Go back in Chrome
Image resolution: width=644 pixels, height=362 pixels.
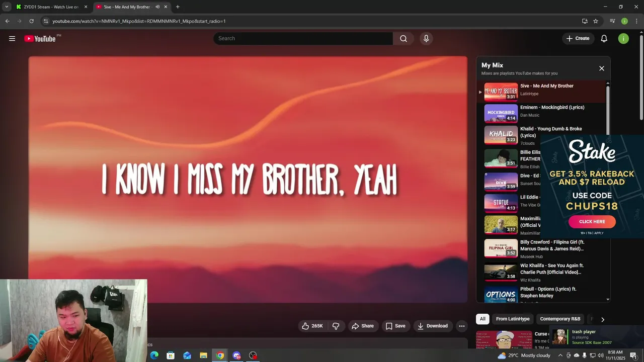8,21
